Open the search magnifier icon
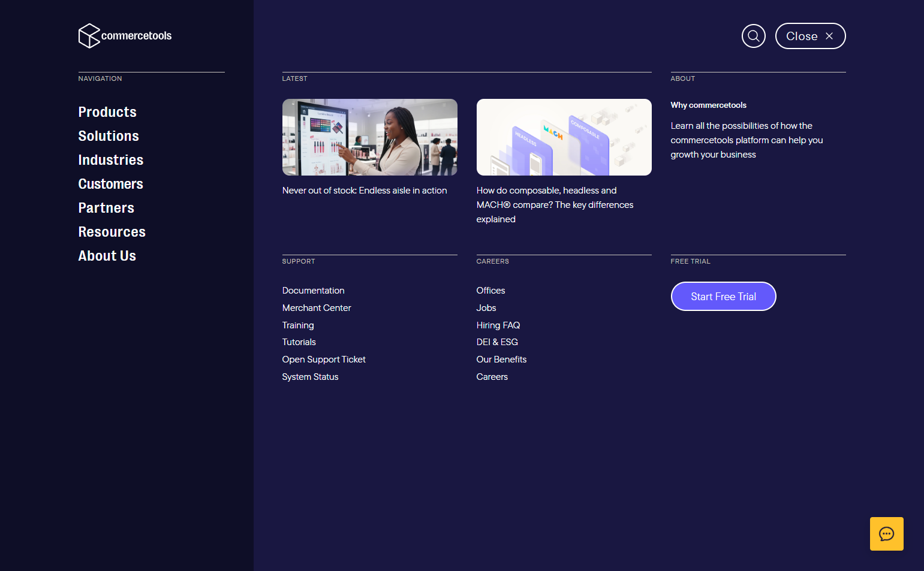This screenshot has height=571, width=924. tap(754, 36)
